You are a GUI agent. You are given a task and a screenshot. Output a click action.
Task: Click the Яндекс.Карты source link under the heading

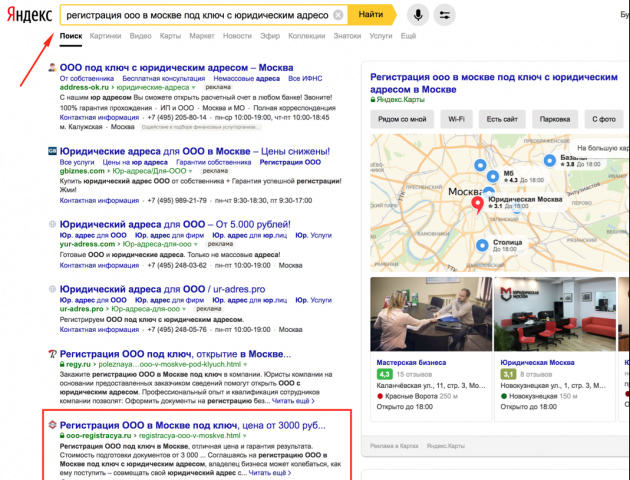click(x=400, y=100)
